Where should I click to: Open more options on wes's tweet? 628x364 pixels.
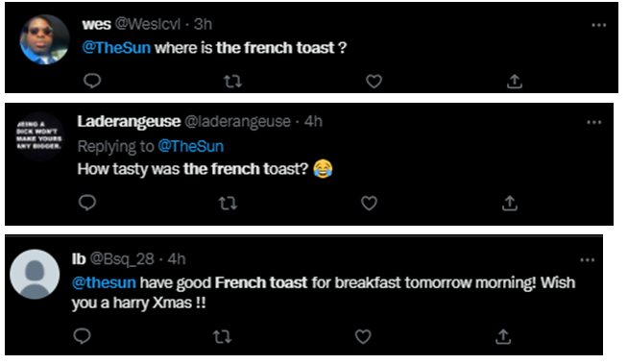(599, 25)
